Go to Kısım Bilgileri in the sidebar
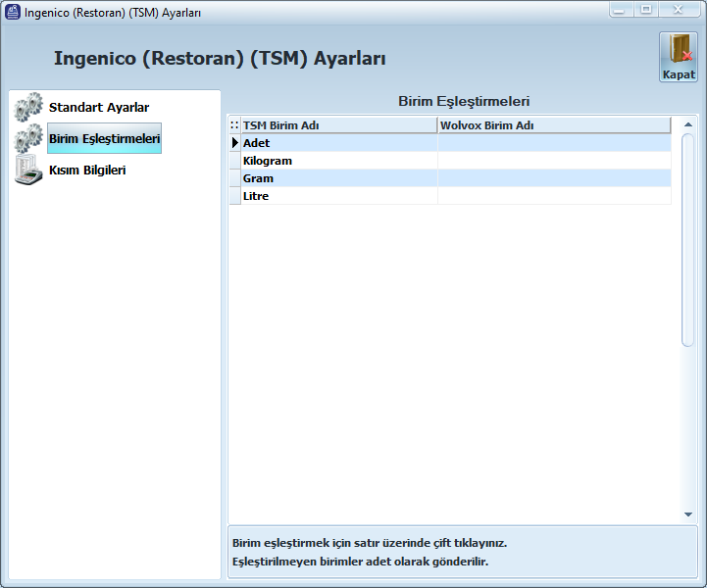Screen dimensions: 707x588 pyautogui.click(x=87, y=171)
